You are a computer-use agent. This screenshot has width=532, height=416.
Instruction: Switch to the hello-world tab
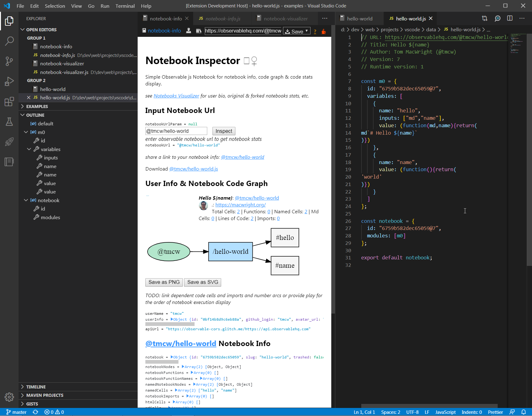tap(360, 19)
